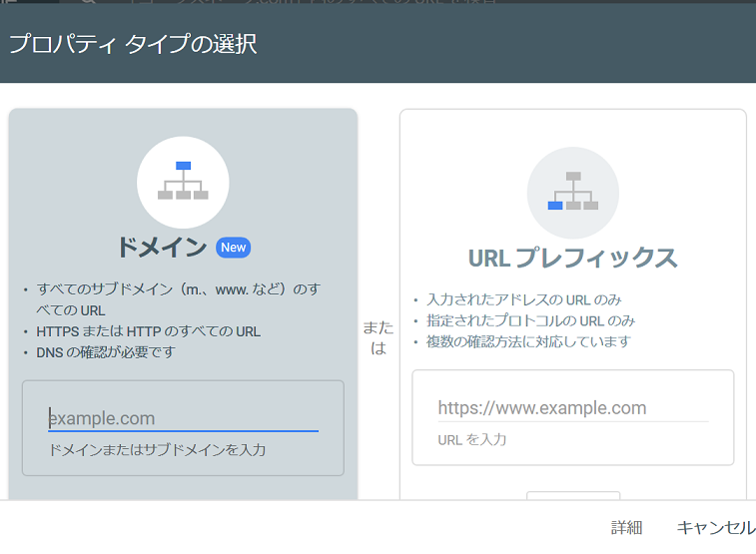The image size is (756, 554).
Task: Focus the example.com domain input field
Action: (183, 418)
